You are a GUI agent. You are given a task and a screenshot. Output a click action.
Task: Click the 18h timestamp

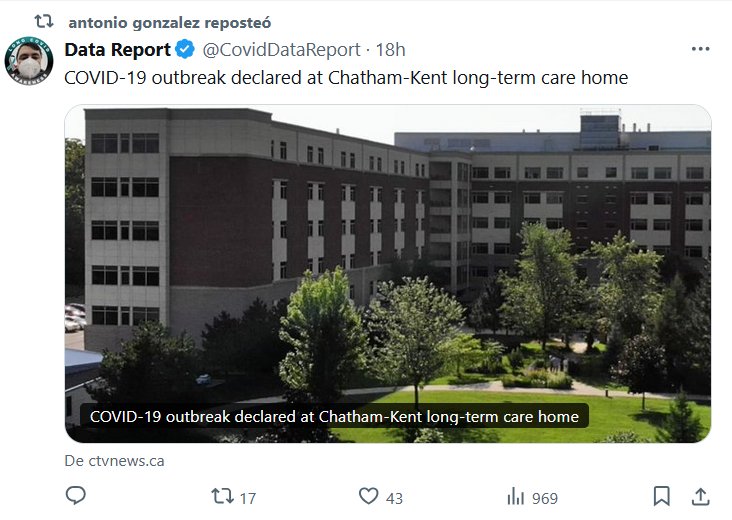point(390,49)
